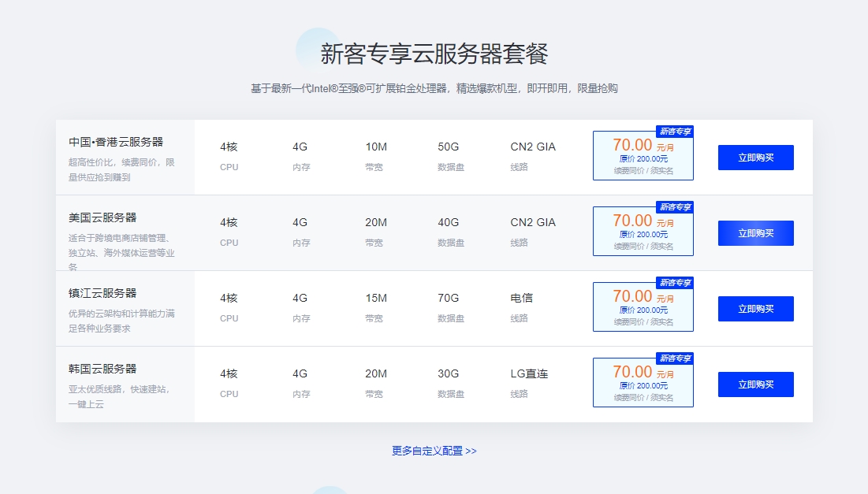The height and width of the screenshot is (494, 868).
Task: Select the 70G data disk value
Action: [x=448, y=298]
